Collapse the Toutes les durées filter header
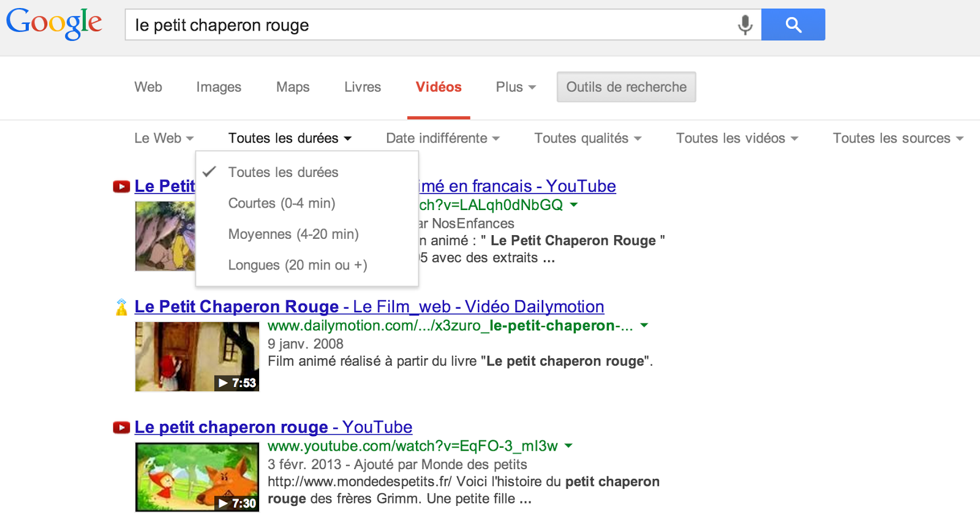The width and height of the screenshot is (980, 531). point(290,138)
